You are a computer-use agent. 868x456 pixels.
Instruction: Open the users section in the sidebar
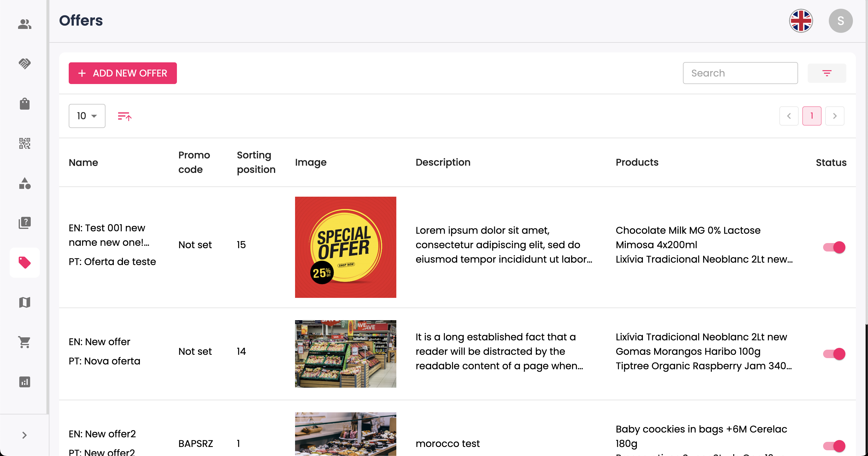pyautogui.click(x=25, y=24)
